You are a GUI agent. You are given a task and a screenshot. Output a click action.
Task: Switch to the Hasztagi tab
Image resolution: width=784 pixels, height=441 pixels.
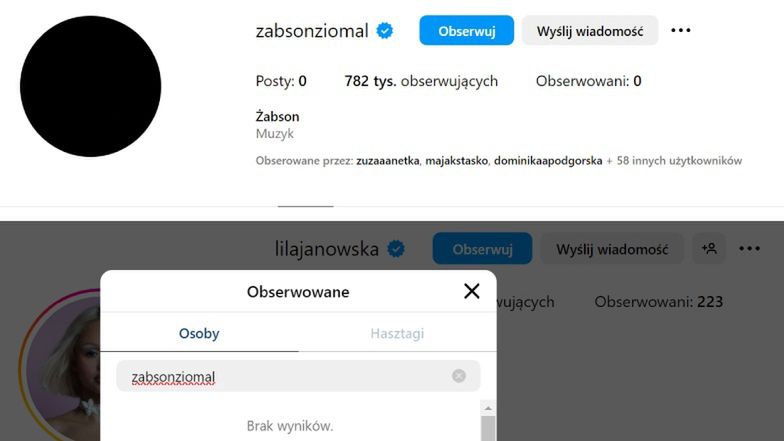(x=397, y=334)
